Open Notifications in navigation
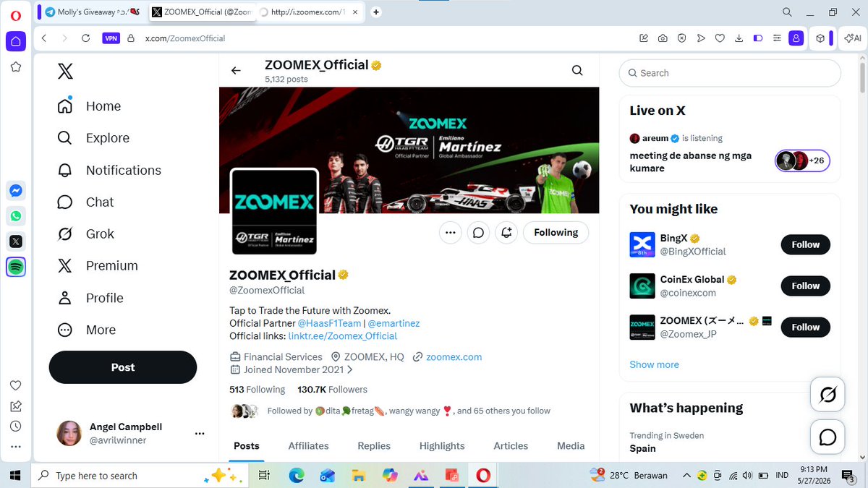This screenshot has width=868, height=488. click(x=109, y=170)
